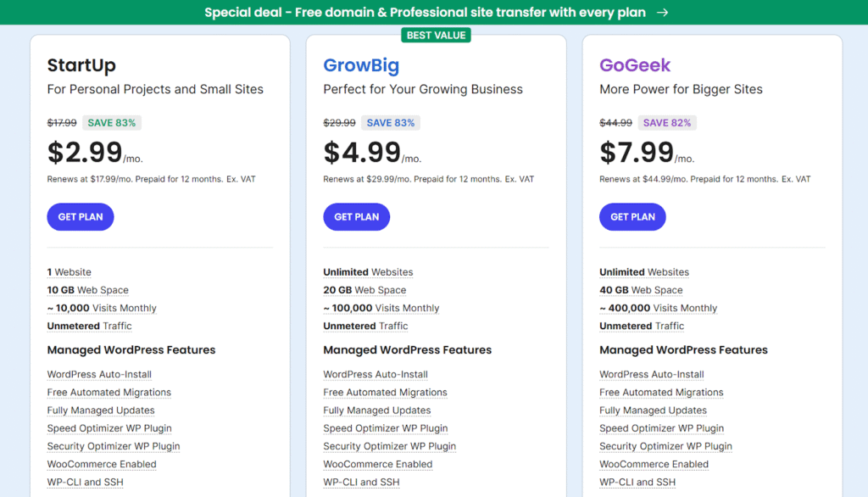The image size is (868, 497).
Task: Open the special deal free domain banner
Action: (x=425, y=13)
